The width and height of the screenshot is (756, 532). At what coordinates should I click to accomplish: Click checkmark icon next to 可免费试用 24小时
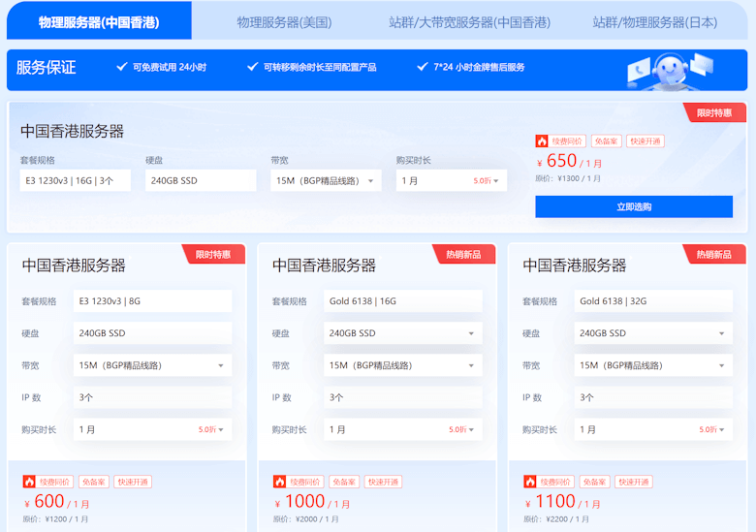coord(122,67)
